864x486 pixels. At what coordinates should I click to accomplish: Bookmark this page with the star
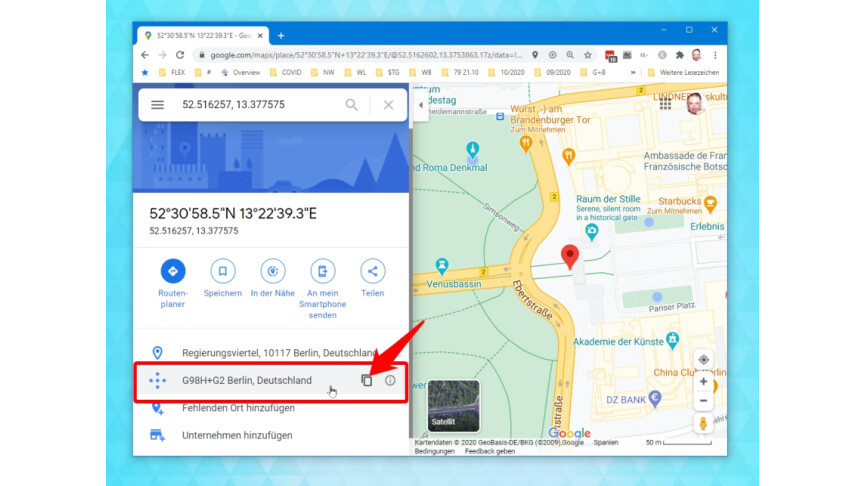click(588, 55)
